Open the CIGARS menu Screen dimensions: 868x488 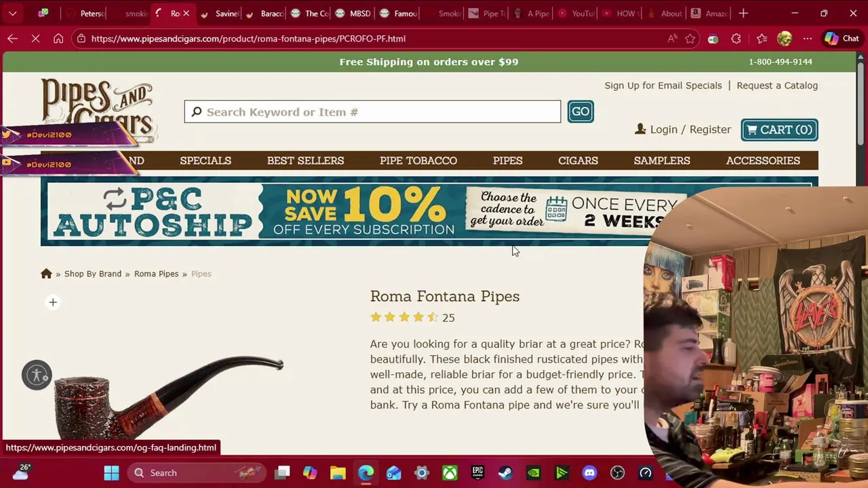click(x=578, y=161)
